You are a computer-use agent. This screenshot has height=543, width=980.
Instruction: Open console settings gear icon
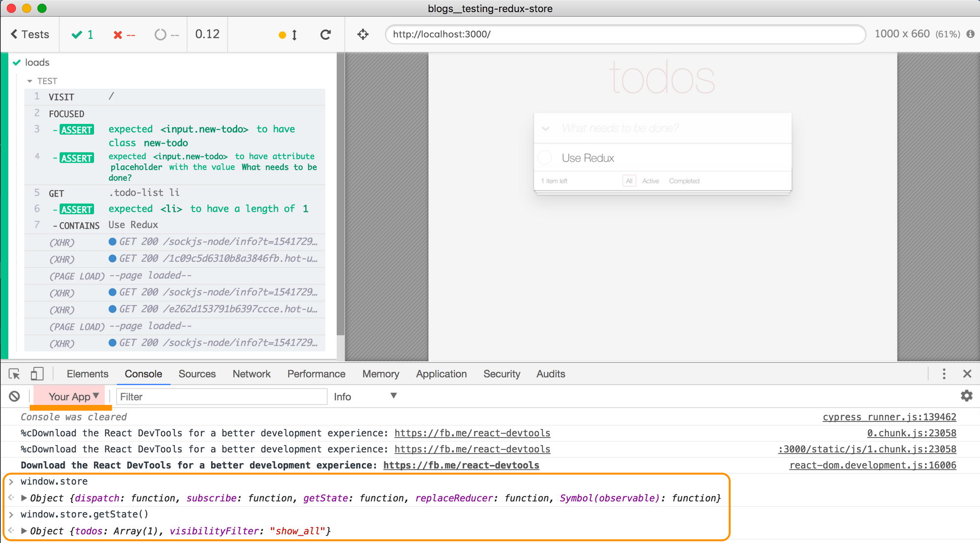[x=966, y=396]
